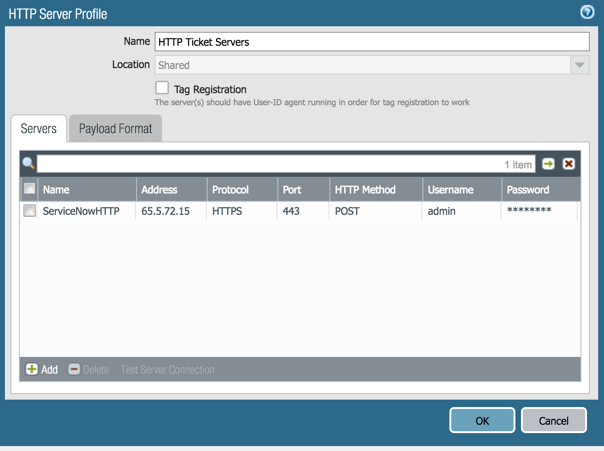Sort by the Address column header
The height and width of the screenshot is (451, 604).
171,189
